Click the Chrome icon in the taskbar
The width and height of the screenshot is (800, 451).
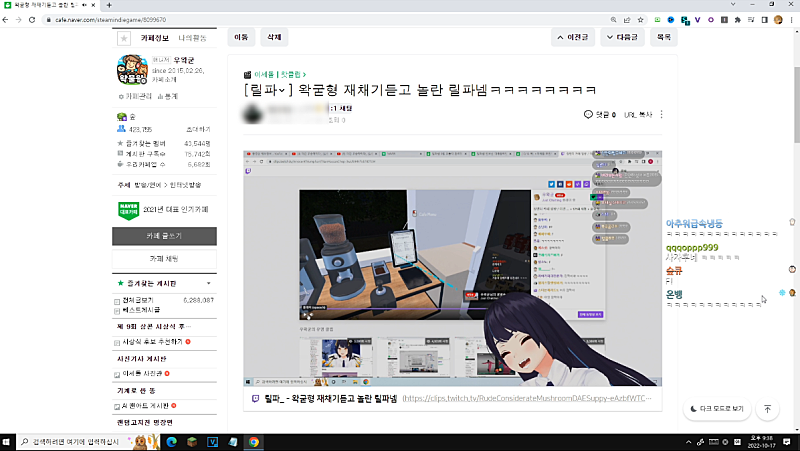point(254,441)
